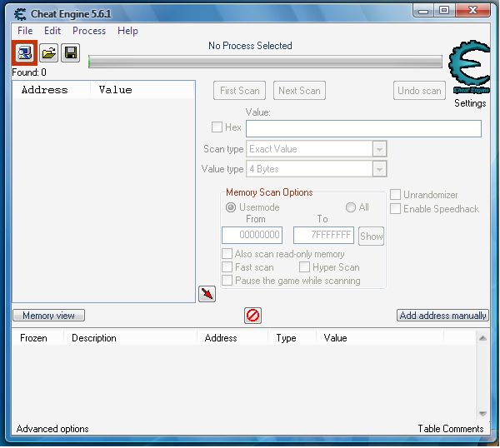Click the Value input field
Screen dimensions: 500x448
[363, 129]
